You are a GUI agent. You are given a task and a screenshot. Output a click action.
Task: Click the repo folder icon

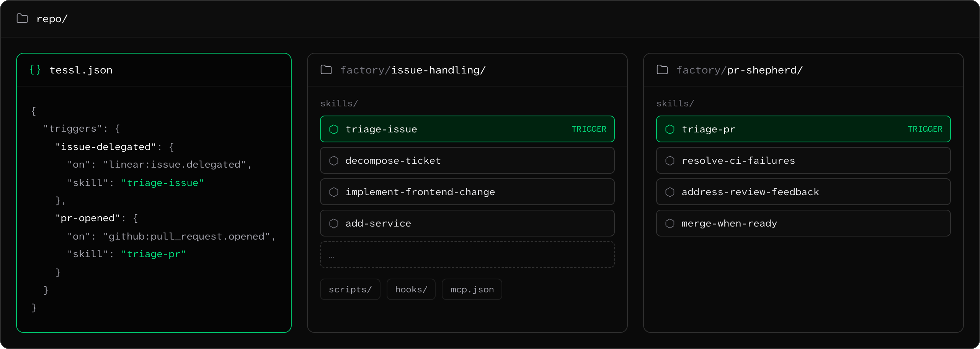[x=22, y=18]
